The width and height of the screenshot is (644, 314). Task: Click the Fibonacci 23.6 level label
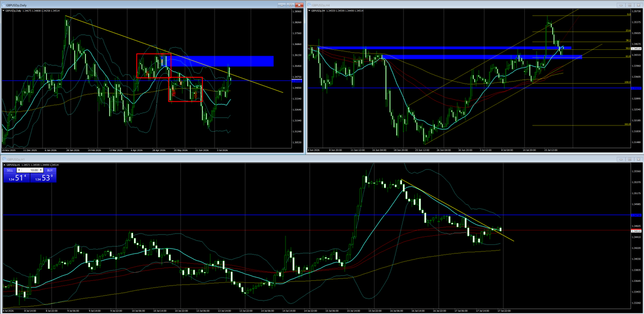coord(628,31)
